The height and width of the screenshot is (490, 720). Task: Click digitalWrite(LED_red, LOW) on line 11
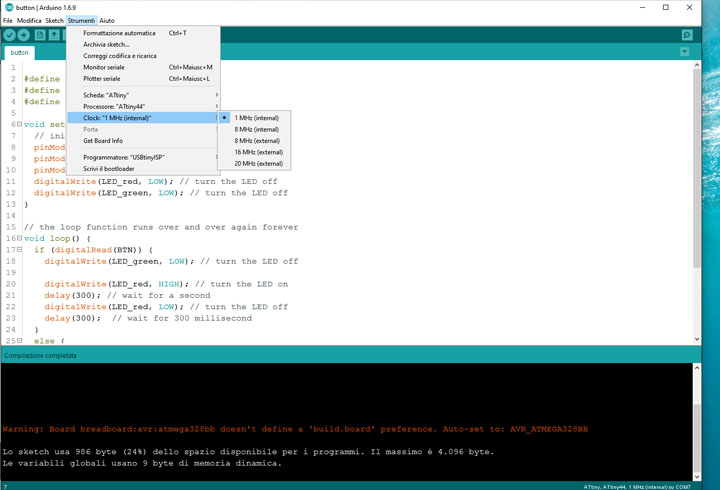pos(156,181)
